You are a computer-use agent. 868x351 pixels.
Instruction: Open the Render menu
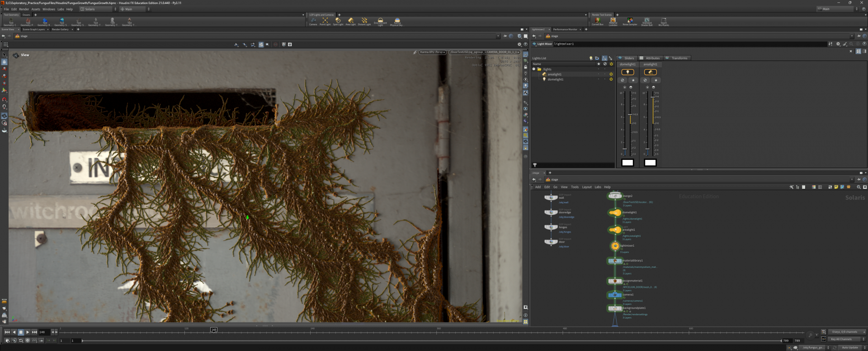[x=24, y=9]
